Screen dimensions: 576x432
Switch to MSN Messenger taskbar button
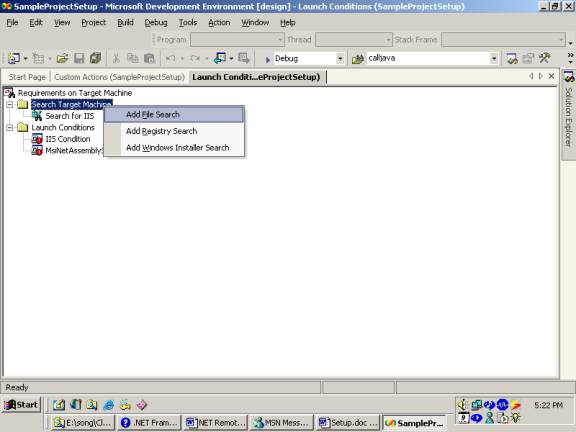[x=282, y=423]
